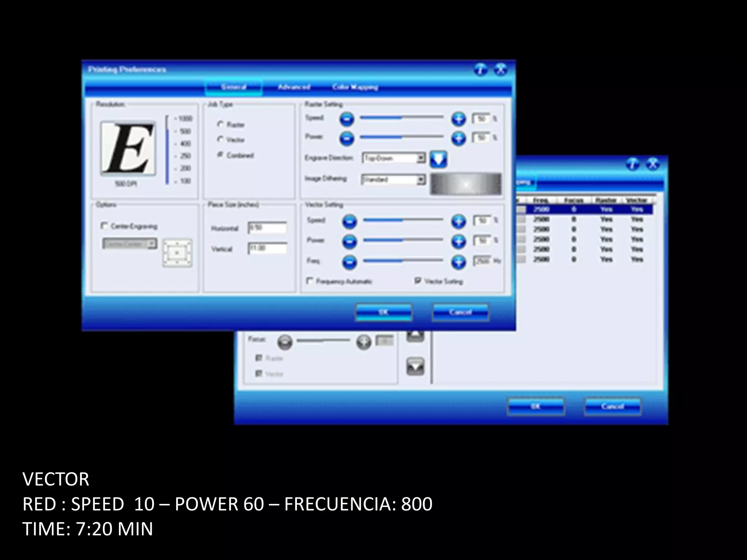The width and height of the screenshot is (747, 560).
Task: Select the Combined job type
Action: [x=220, y=155]
